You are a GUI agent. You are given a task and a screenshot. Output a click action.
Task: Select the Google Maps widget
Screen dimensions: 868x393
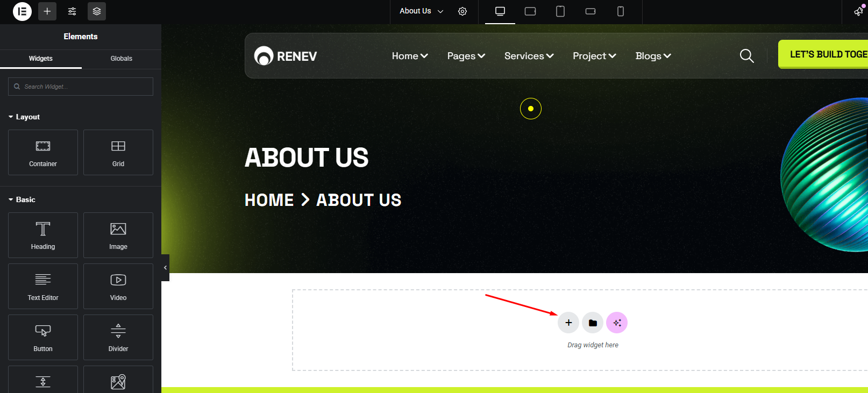[x=118, y=380]
